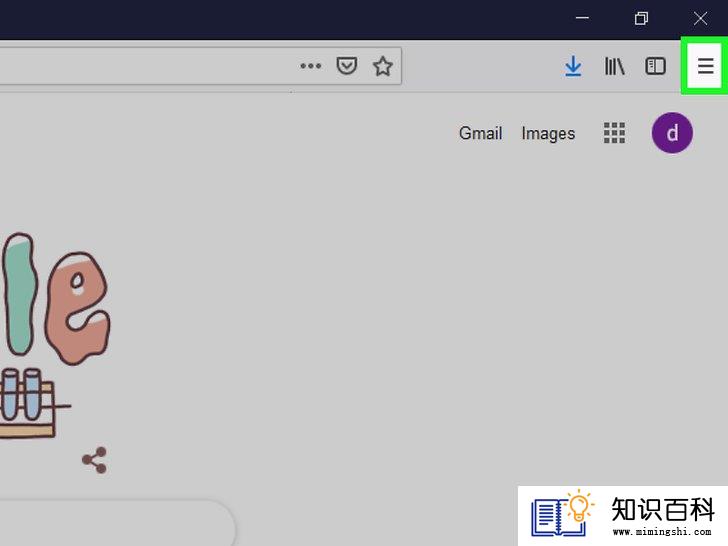The width and height of the screenshot is (728, 546).
Task: Open Gmail link
Action: pyautogui.click(x=481, y=133)
